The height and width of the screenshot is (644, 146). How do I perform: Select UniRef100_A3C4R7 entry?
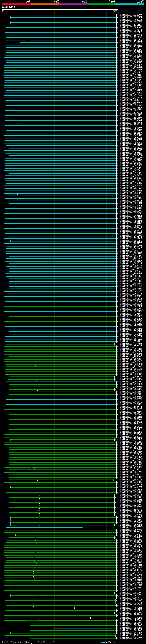pyautogui.click(x=131, y=334)
